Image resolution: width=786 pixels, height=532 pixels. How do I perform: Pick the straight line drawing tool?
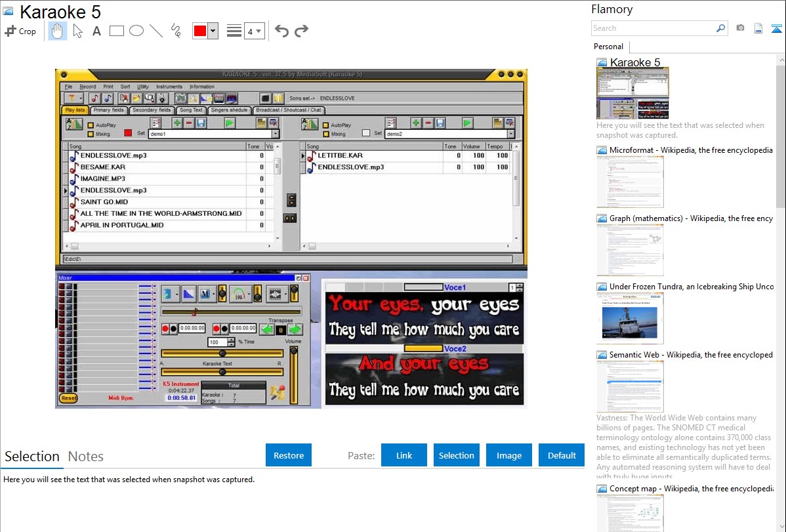156,31
